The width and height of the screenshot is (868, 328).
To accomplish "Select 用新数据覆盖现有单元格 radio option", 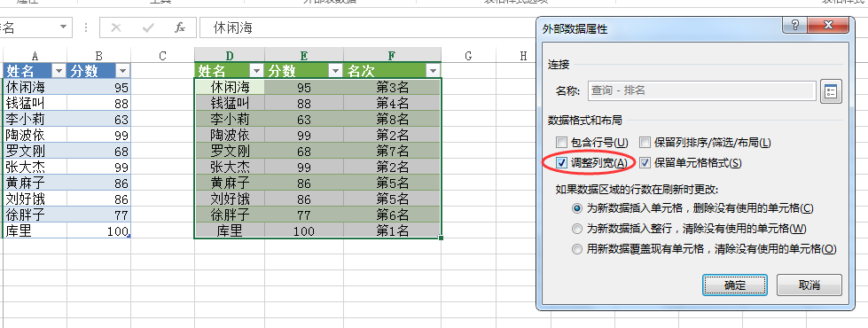I will pyautogui.click(x=577, y=249).
